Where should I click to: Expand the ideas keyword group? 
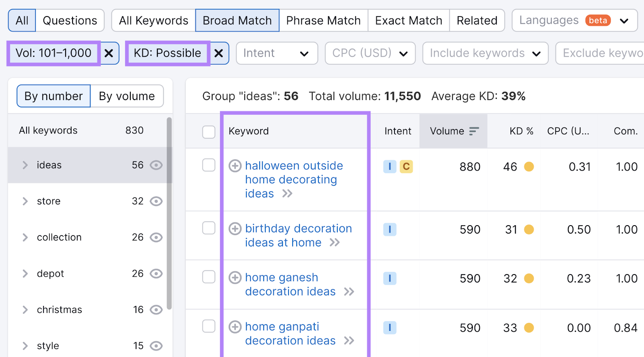[25, 165]
